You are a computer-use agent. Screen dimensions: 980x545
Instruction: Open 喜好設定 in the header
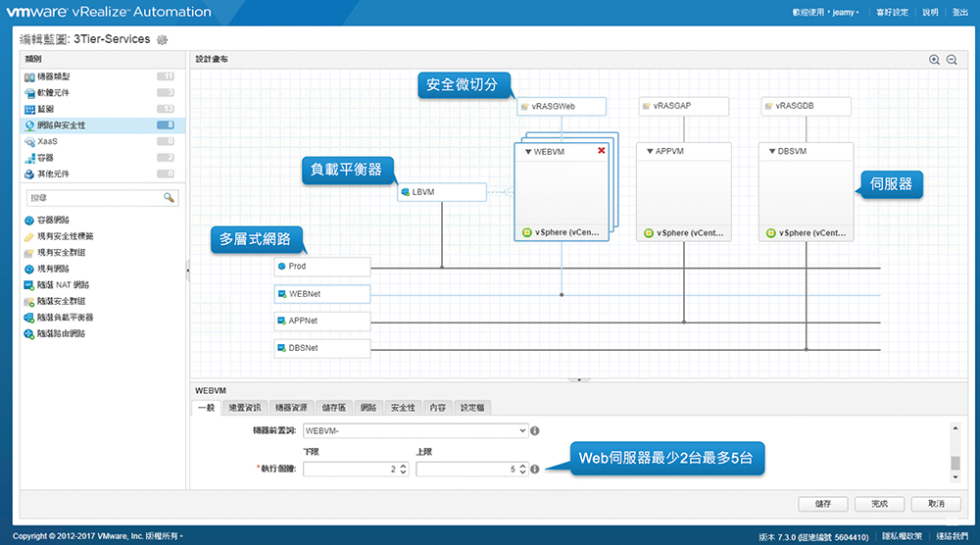click(892, 13)
